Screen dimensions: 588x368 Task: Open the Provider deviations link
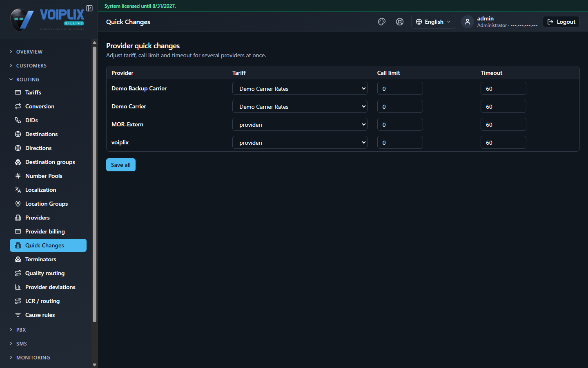tap(48, 287)
